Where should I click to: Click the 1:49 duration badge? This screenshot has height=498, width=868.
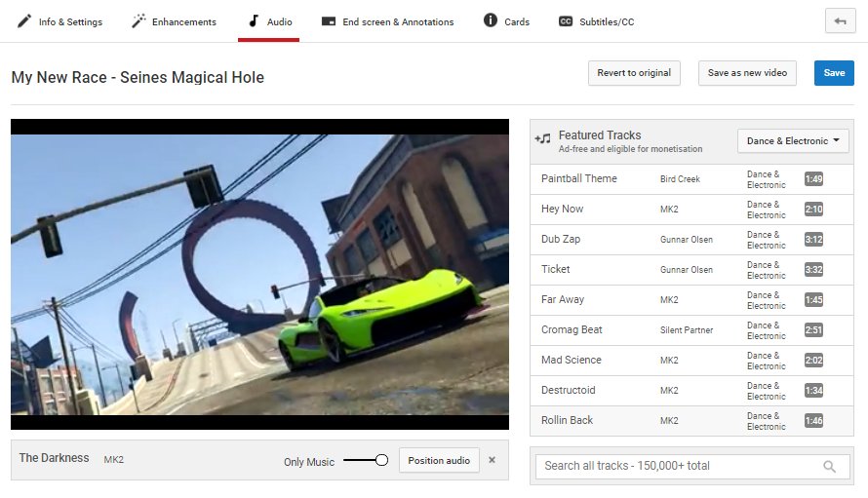813,178
